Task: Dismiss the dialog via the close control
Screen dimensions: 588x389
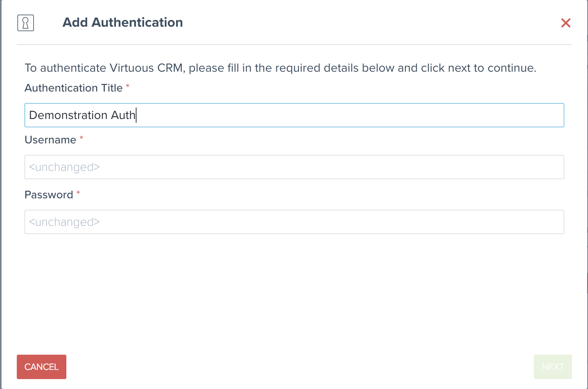Action: tap(566, 23)
